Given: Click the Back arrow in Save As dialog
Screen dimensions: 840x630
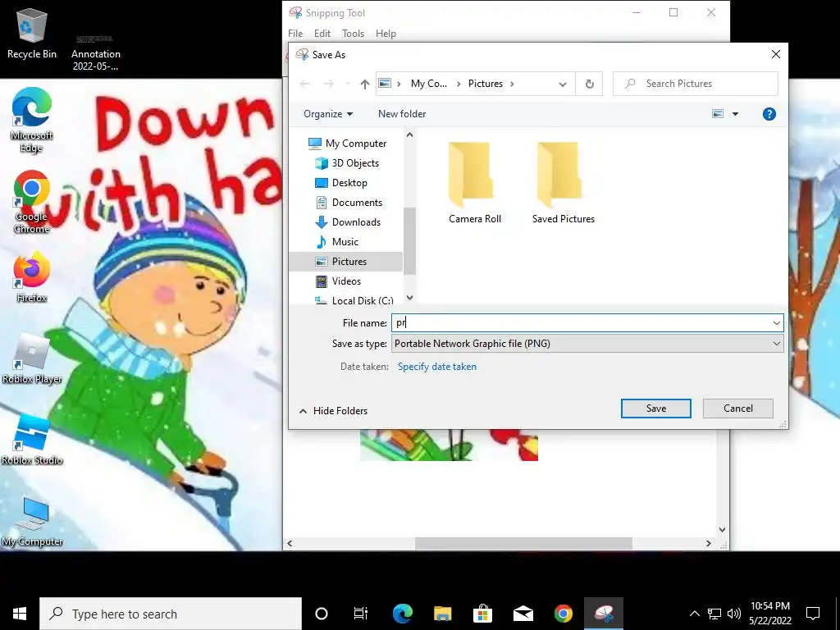Looking at the screenshot, I should 304,84.
